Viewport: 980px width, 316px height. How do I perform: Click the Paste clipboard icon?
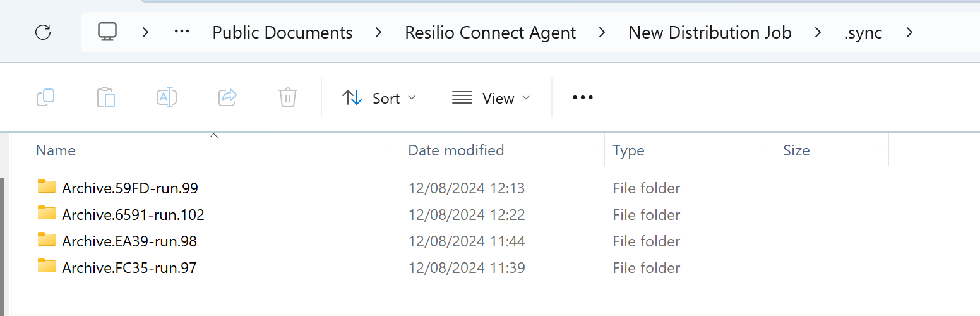coord(105,97)
